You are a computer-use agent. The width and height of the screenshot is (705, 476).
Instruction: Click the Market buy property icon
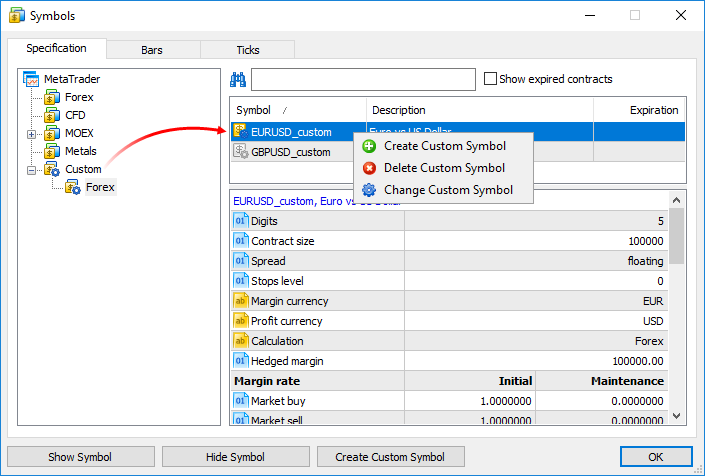coord(241,400)
